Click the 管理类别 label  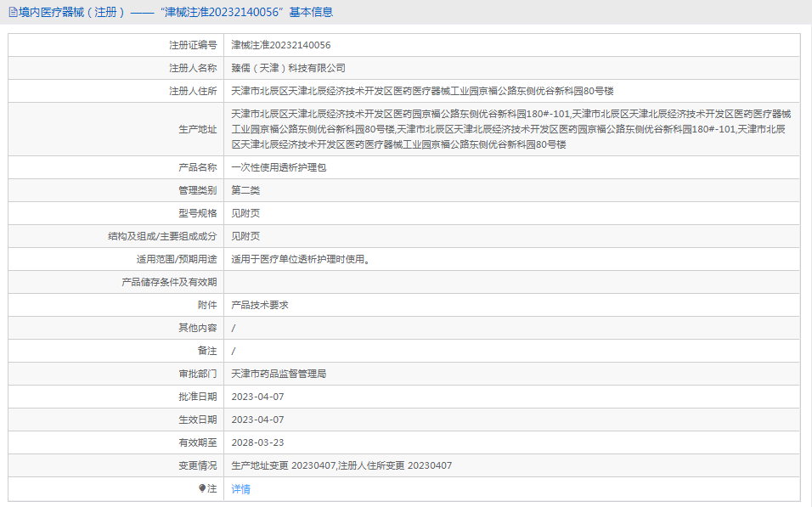pos(197,190)
